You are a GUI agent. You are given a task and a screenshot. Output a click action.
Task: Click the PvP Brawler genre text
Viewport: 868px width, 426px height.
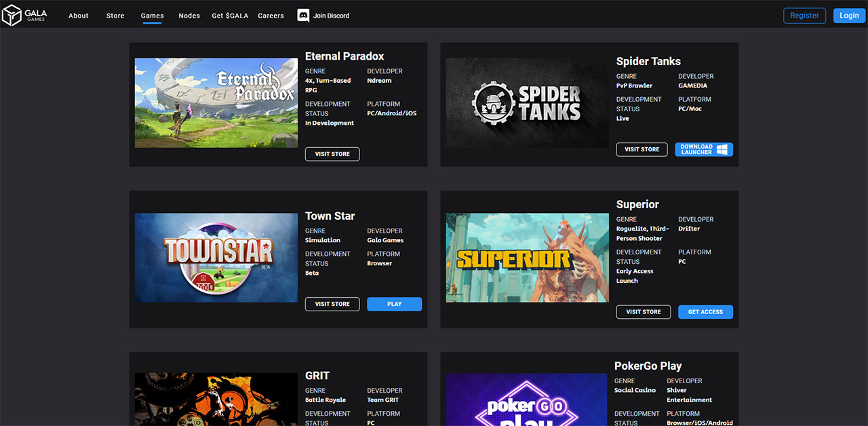634,85
